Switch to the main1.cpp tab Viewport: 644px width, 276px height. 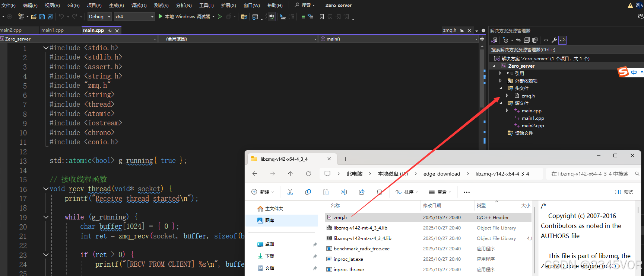tap(53, 30)
